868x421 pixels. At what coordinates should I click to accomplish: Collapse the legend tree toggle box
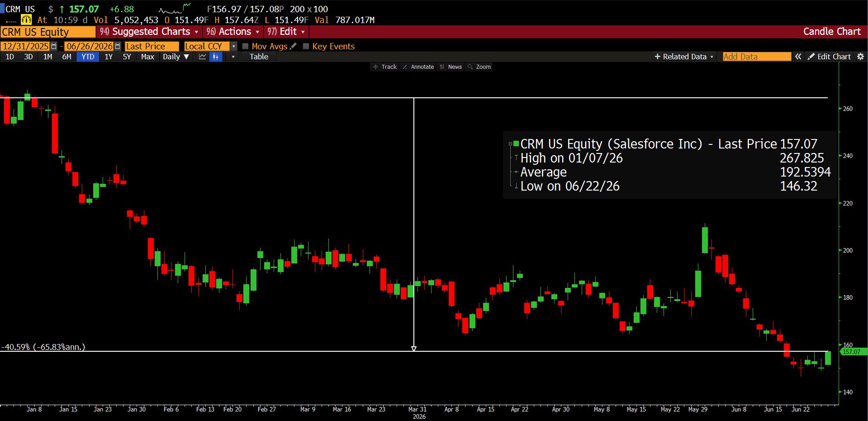tap(511, 144)
